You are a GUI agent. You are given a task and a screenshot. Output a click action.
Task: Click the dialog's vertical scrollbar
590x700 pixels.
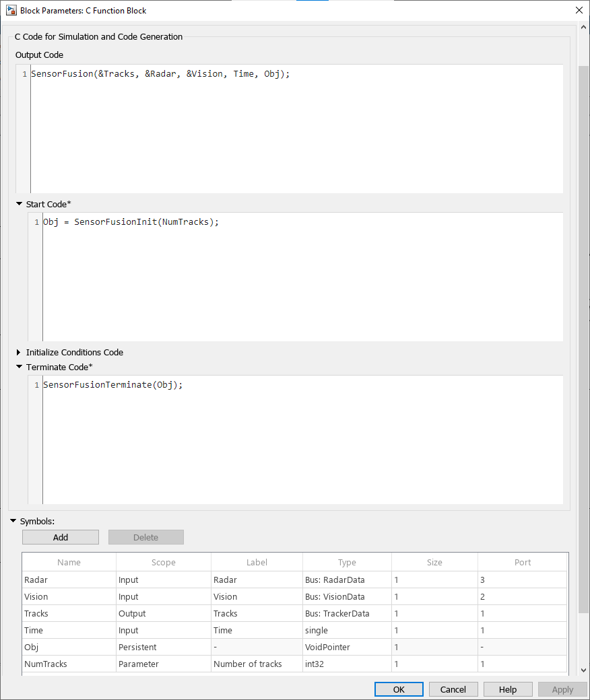point(583,337)
